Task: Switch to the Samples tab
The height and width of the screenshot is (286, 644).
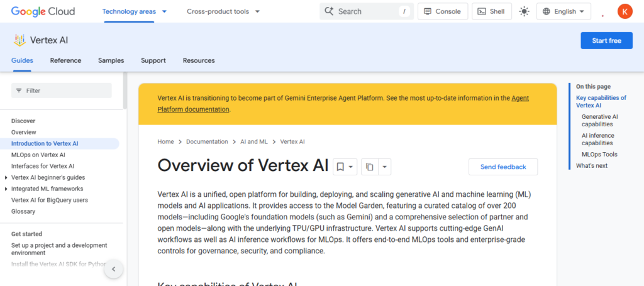Action: click(x=111, y=60)
